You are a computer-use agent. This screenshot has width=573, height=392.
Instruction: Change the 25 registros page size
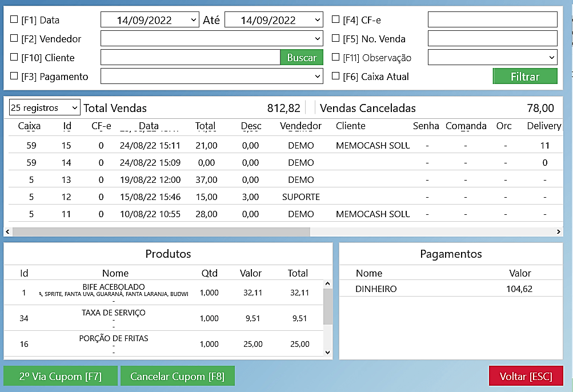44,107
